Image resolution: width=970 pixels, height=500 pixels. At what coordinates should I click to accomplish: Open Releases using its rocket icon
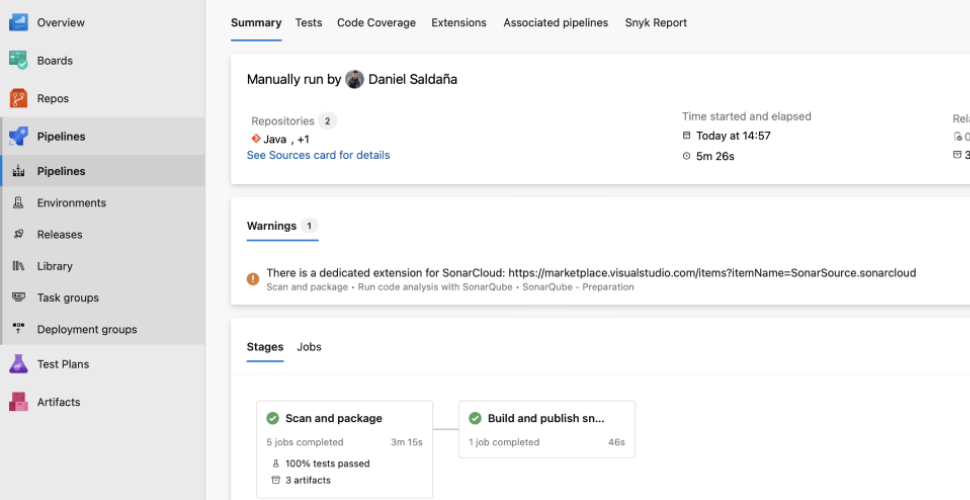tap(18, 235)
